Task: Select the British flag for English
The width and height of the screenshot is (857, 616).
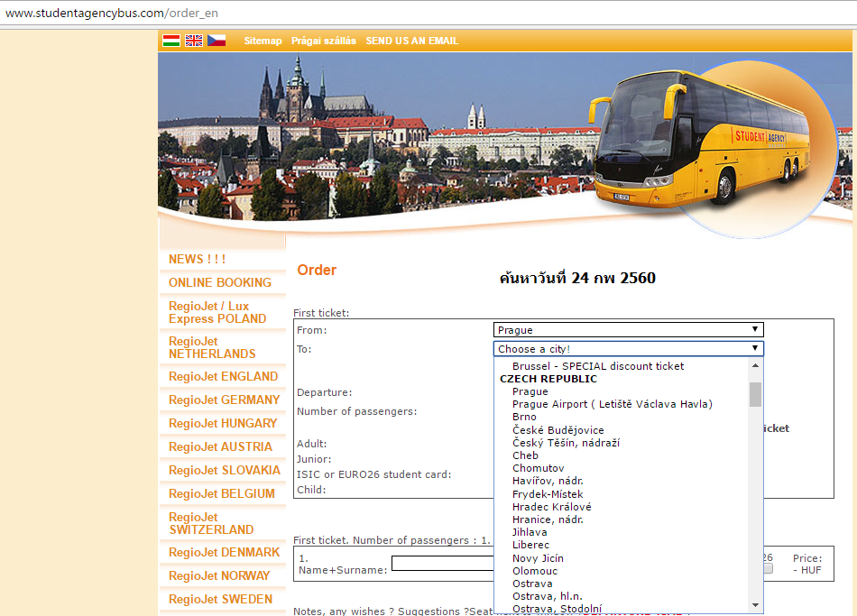Action: click(x=193, y=41)
